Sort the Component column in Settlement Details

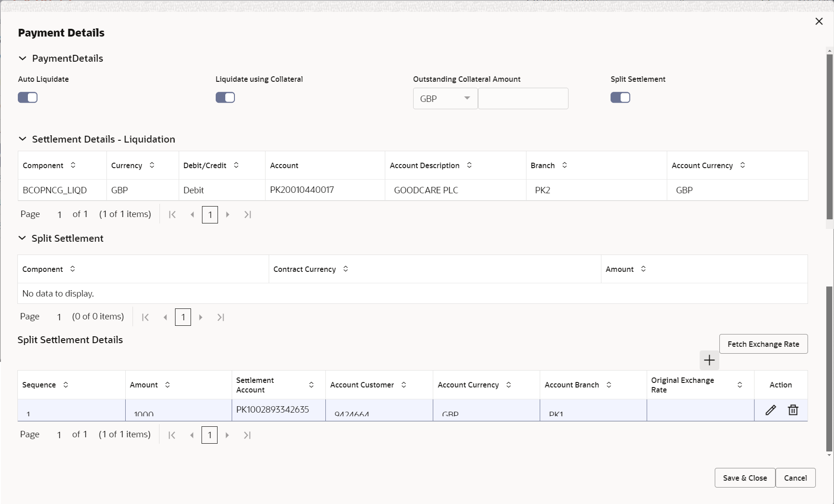72,165
